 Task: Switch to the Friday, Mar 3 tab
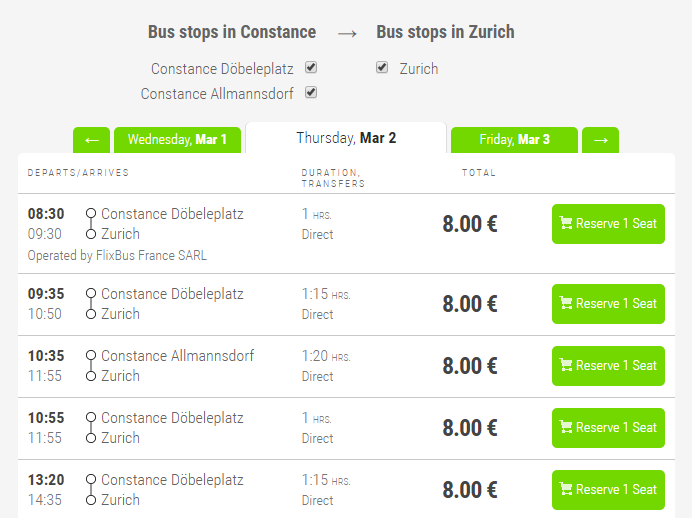(x=514, y=140)
